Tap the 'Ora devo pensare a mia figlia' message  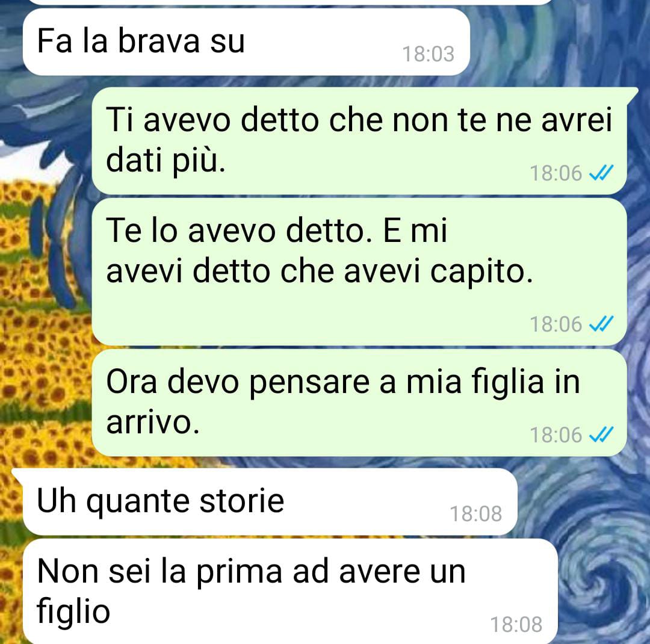coord(359,402)
